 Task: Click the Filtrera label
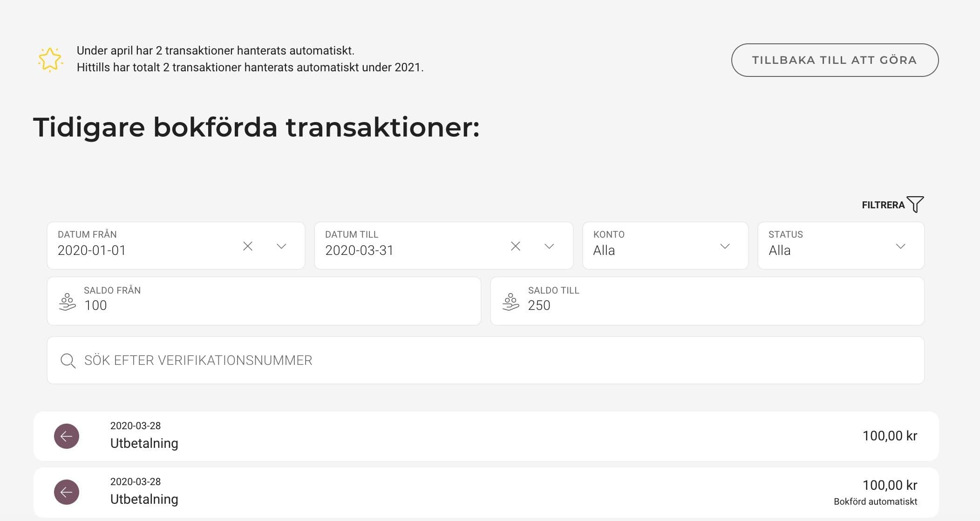pos(883,205)
